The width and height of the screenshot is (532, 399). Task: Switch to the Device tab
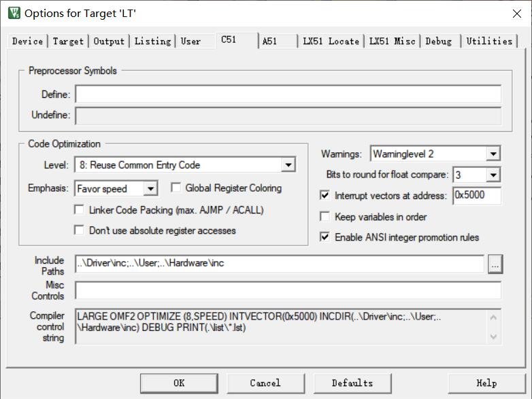27,41
